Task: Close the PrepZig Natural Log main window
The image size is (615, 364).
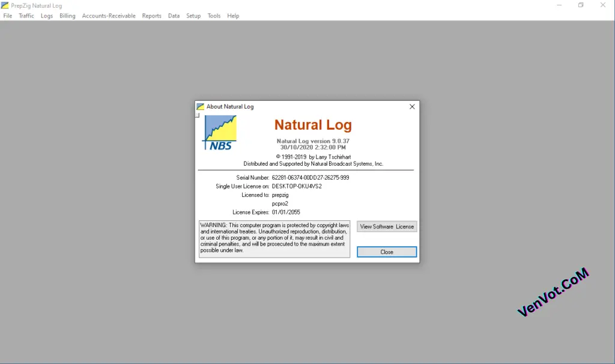Action: point(603,5)
